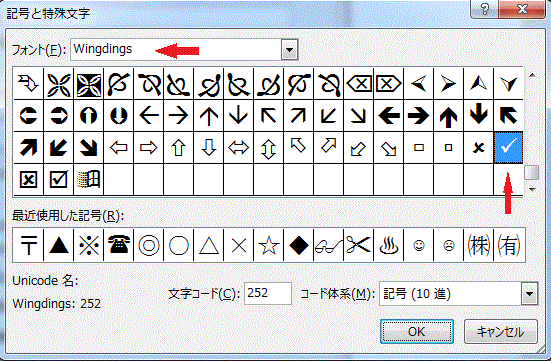Open the フォント dropdown list
Viewport: 551px width, 361px height.
tap(290, 50)
